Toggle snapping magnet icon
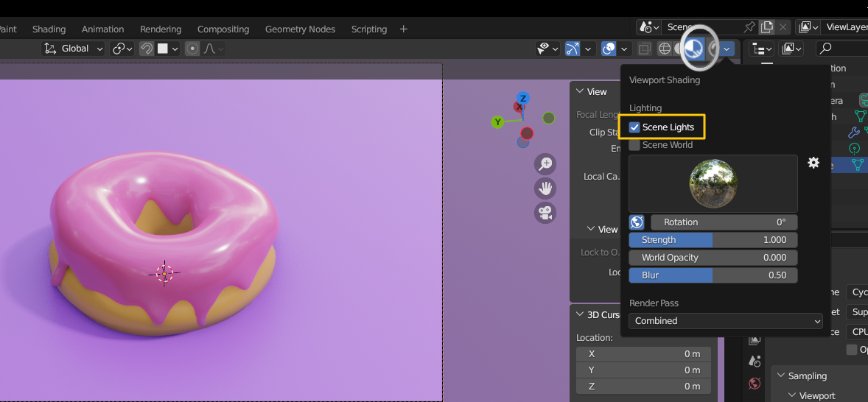Viewport: 868px width, 402px height. [146, 49]
